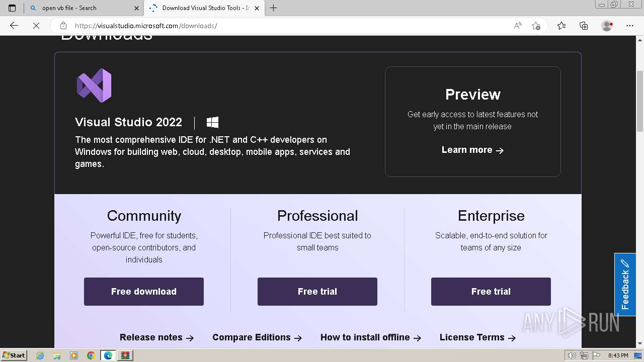Viewport: 644px width, 362px height.
Task: Launch Internet Explorer from the taskbar
Action: [x=40, y=355]
